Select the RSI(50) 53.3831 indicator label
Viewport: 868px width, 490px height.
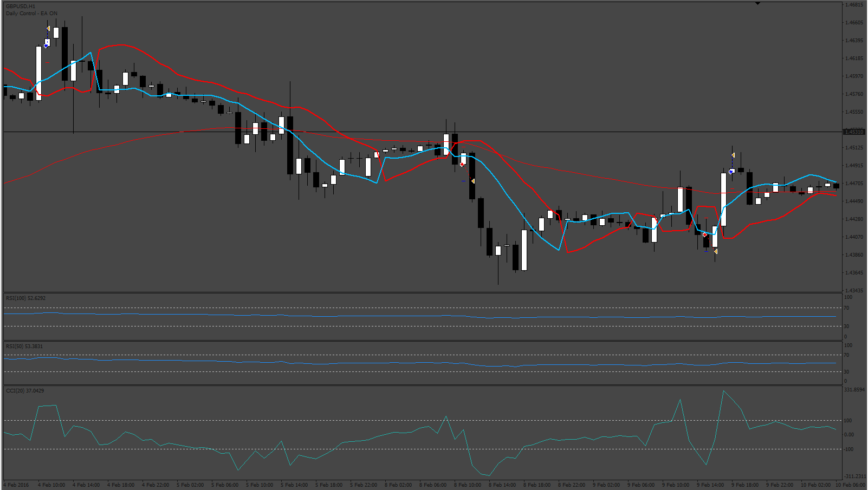click(x=24, y=346)
